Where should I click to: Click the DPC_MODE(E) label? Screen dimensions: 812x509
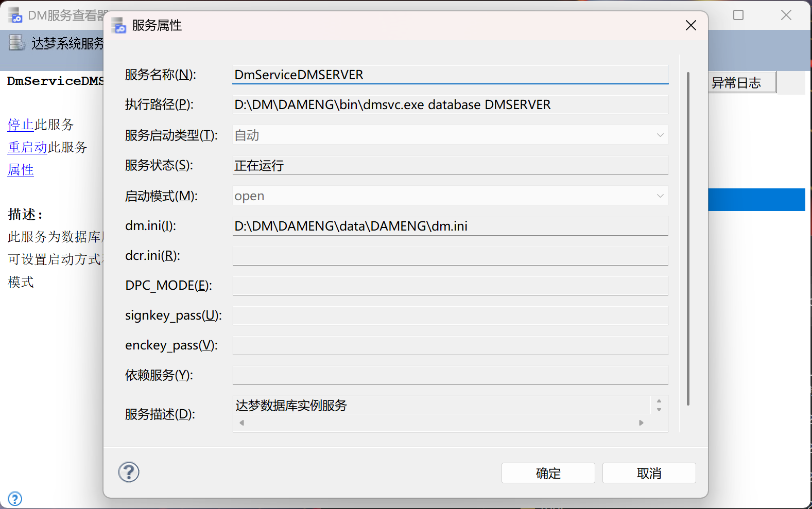(169, 286)
